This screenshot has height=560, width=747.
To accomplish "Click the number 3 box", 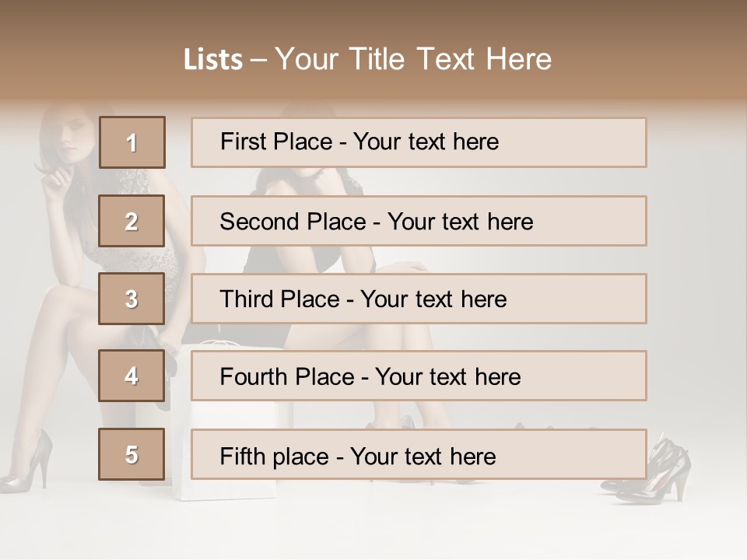I will pos(132,299).
